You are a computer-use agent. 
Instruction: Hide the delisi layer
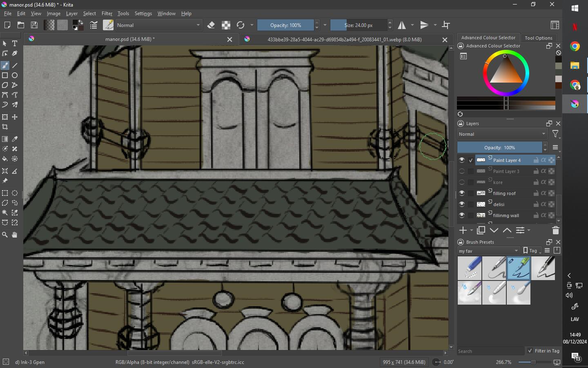click(462, 204)
